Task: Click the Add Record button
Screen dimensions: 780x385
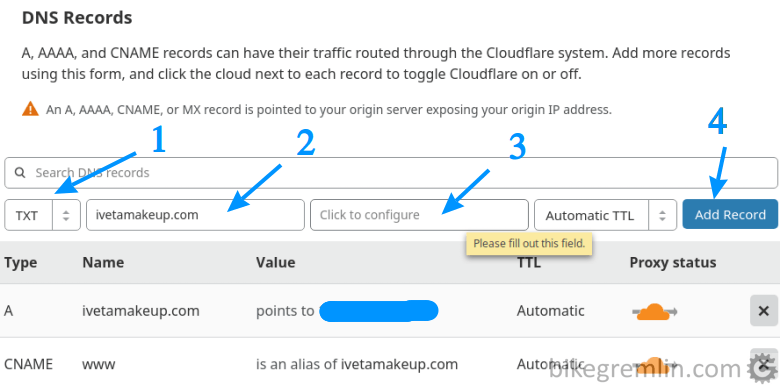Action: click(x=730, y=214)
